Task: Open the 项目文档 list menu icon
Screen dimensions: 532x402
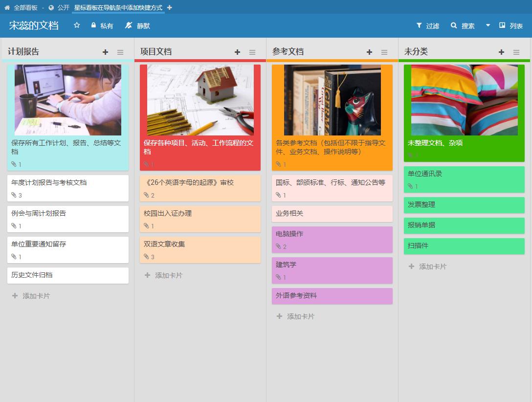Action: (252, 52)
